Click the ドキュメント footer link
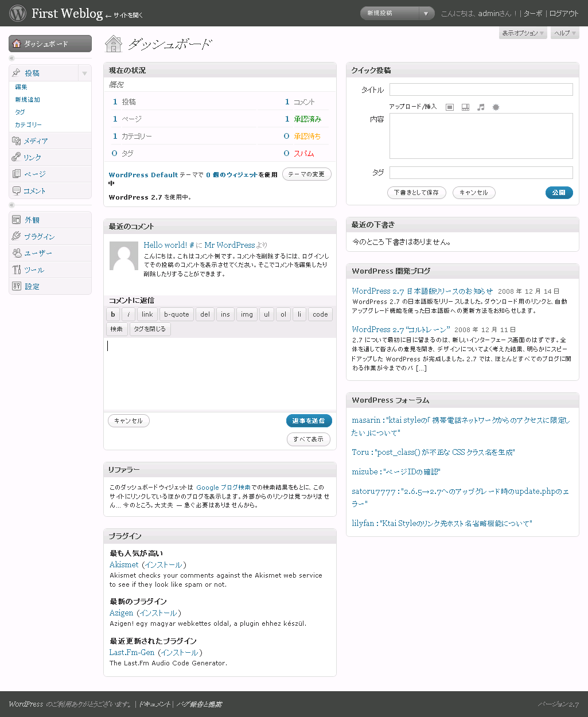 pos(154,704)
